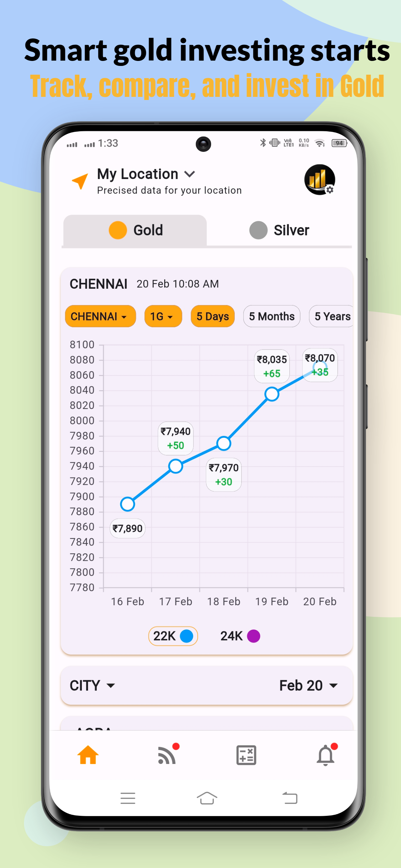Tap the orange location arrow icon
This screenshot has width=401, height=868.
point(80,181)
